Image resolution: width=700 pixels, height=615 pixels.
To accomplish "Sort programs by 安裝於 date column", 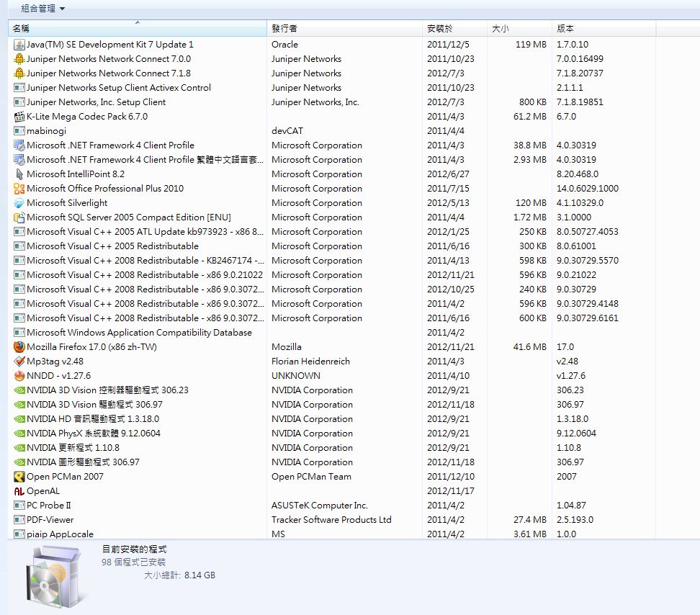I will [x=454, y=29].
